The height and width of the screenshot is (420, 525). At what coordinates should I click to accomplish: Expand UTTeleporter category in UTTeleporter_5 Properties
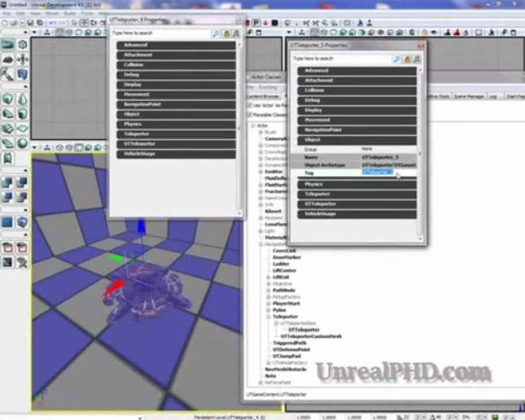point(357,204)
